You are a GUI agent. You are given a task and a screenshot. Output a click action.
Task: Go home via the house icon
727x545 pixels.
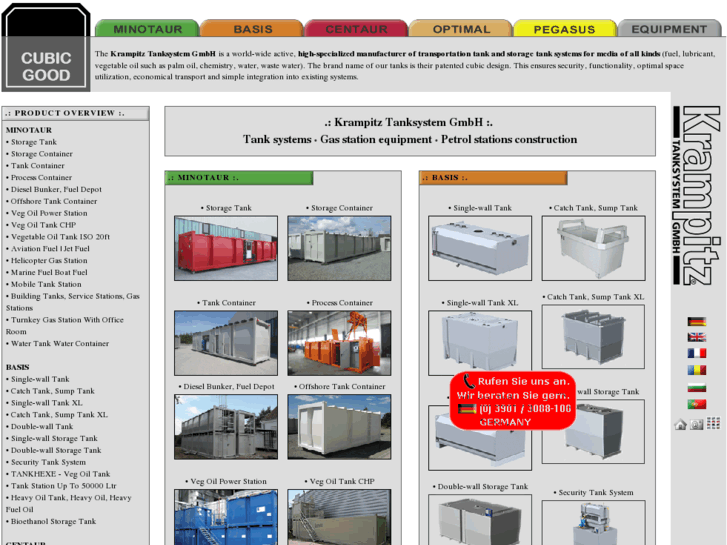tap(681, 424)
